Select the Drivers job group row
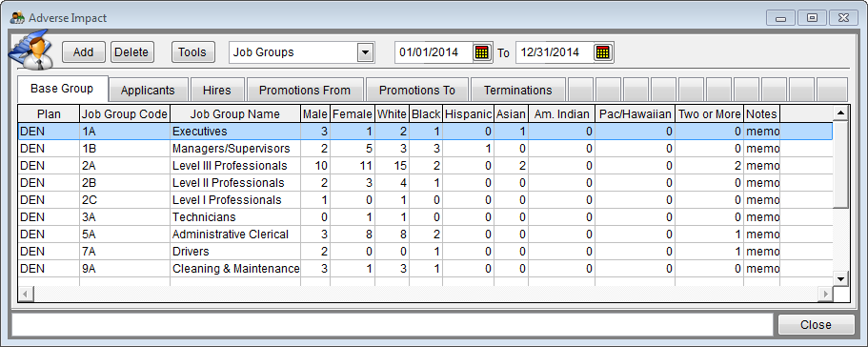The image size is (868, 347). tap(425, 252)
